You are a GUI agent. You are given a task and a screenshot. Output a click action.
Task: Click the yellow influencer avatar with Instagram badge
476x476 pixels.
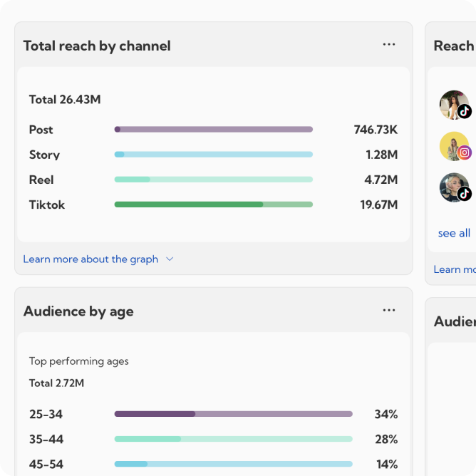point(455,146)
